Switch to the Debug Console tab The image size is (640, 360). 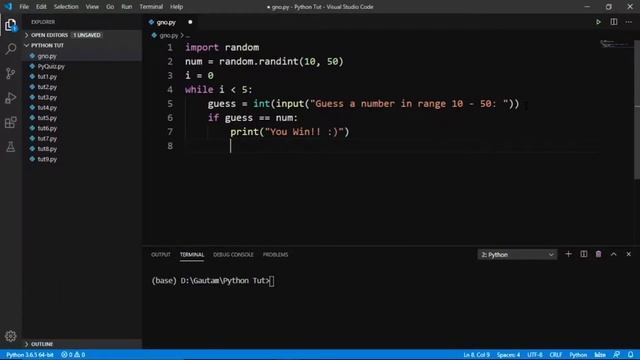pos(233,254)
